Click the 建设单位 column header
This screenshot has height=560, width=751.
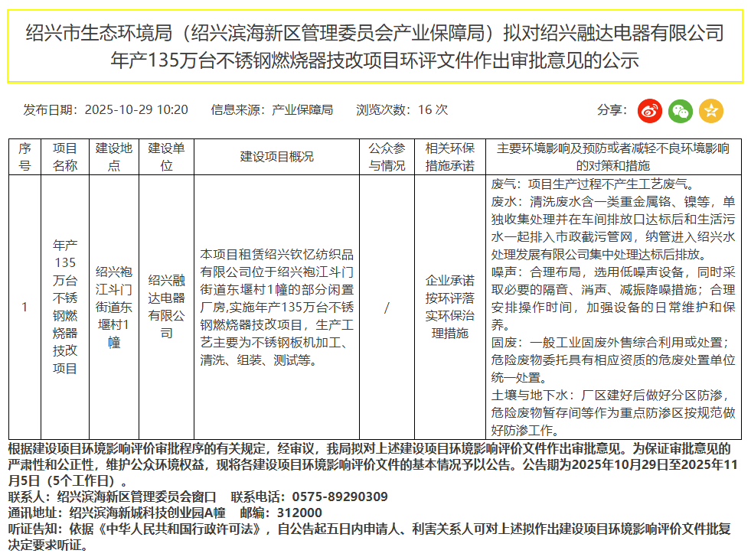166,157
